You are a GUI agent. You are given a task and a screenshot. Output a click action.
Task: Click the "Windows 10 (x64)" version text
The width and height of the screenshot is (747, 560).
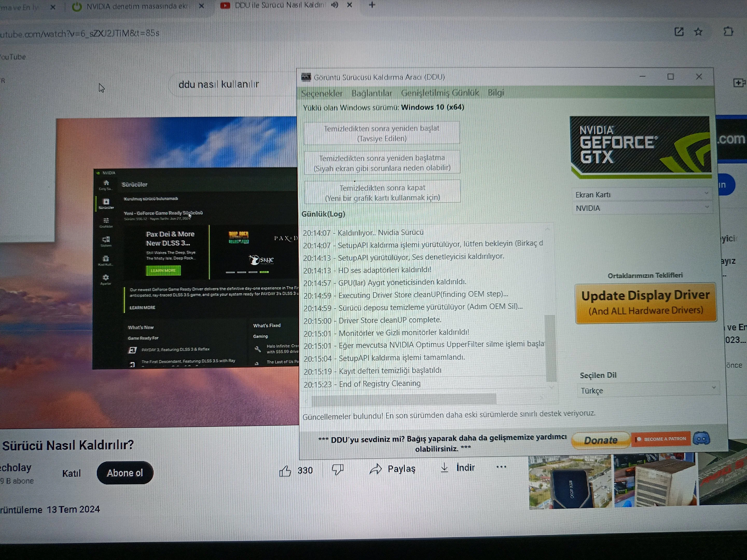click(433, 107)
